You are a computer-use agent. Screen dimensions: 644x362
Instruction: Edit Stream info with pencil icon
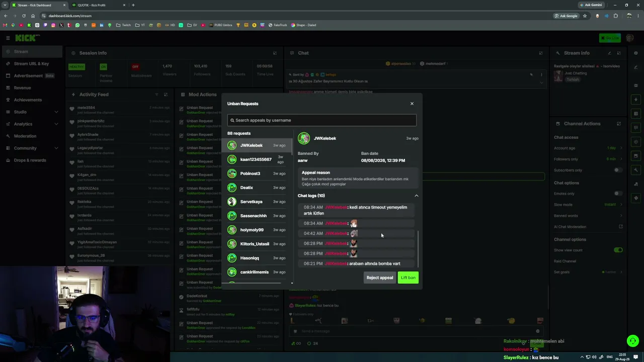(609, 53)
